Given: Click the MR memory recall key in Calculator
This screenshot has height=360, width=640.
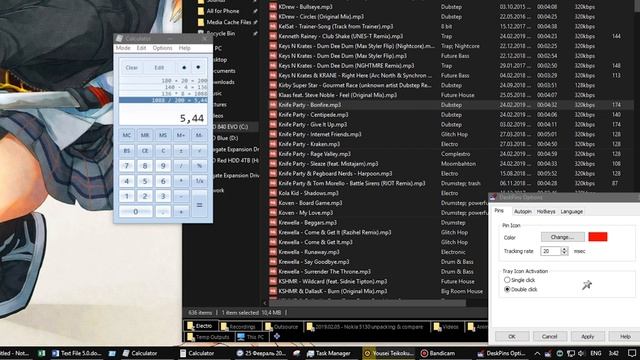Looking at the screenshot, I should (145, 136).
